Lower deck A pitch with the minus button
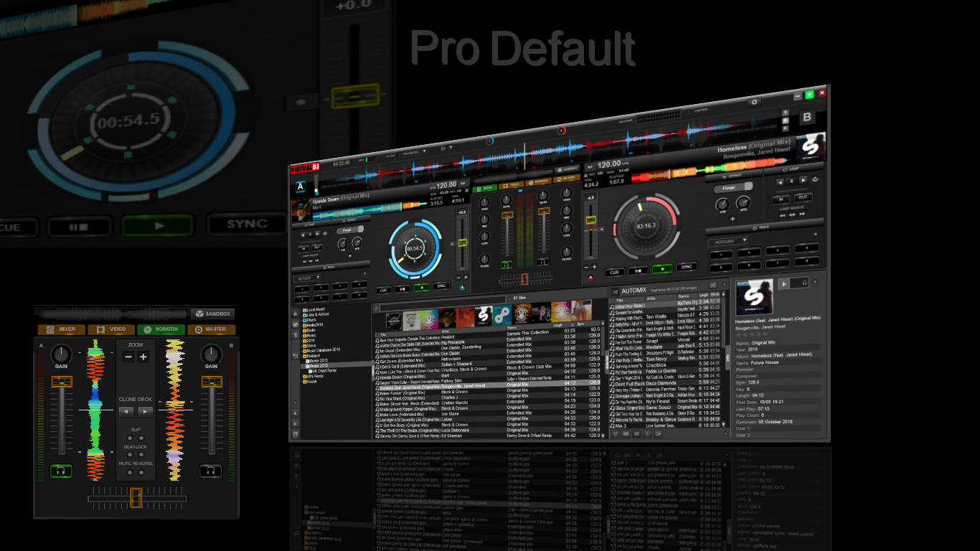The image size is (980, 551). tap(458, 277)
